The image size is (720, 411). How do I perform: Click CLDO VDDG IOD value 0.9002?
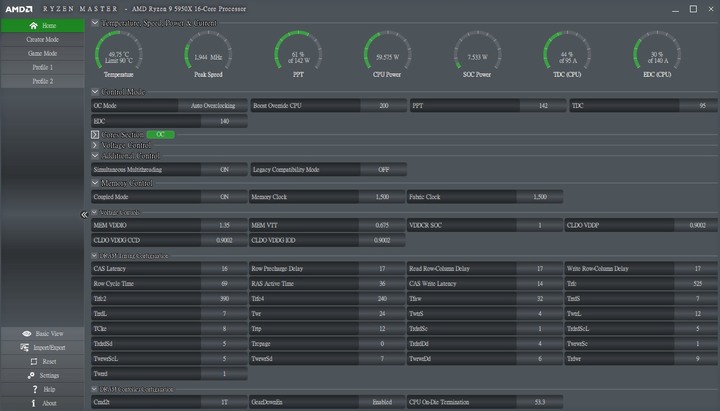(382, 240)
